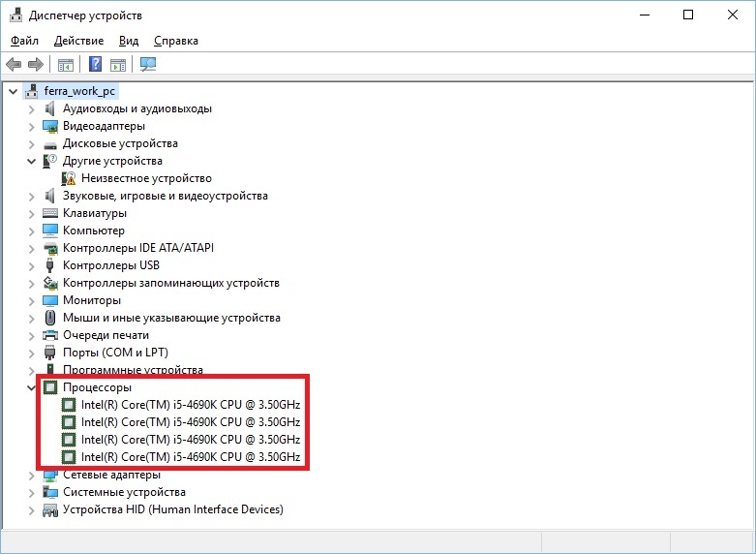
Task: Click the Мониторы screen icon
Action: (x=49, y=300)
